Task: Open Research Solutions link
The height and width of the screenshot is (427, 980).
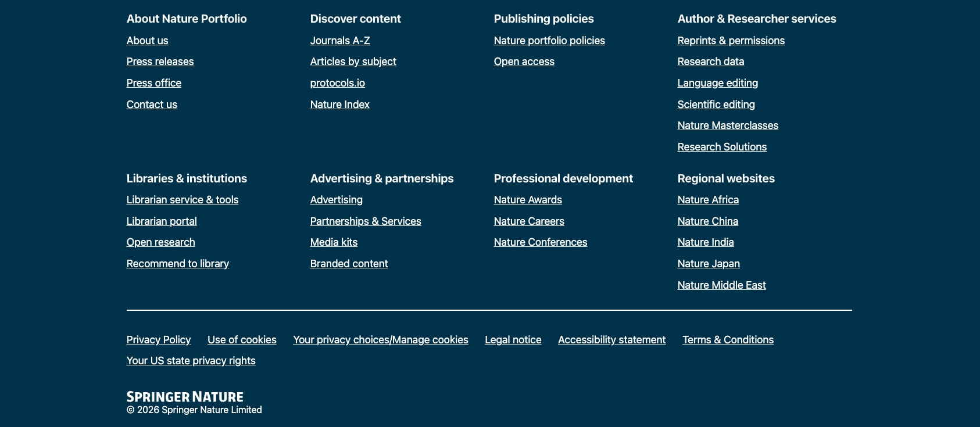Action: click(722, 147)
